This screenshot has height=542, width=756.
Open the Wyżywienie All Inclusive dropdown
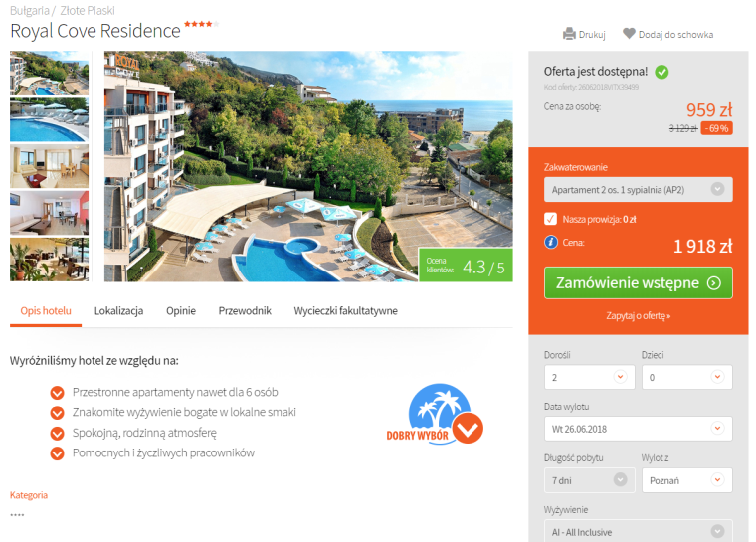click(639, 531)
